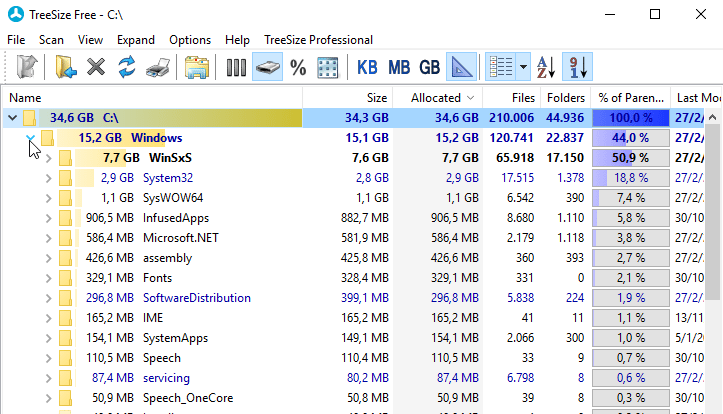Click the printer icon to print report
Viewport: 723px width, 414px height.
tap(157, 68)
